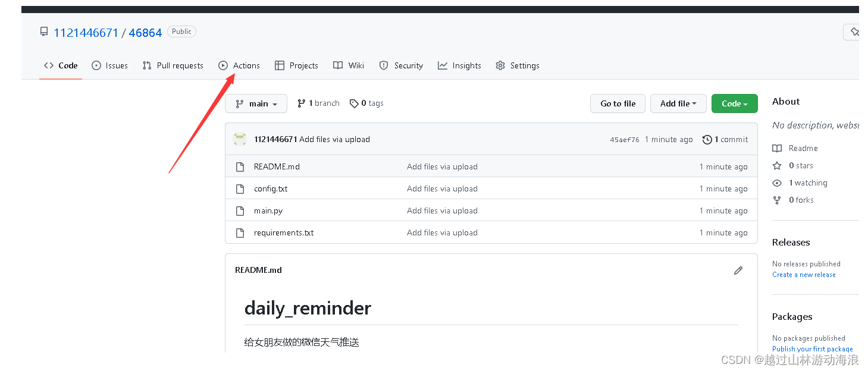
Task: Open commit author 1121446671 in commit bar
Action: pos(275,139)
